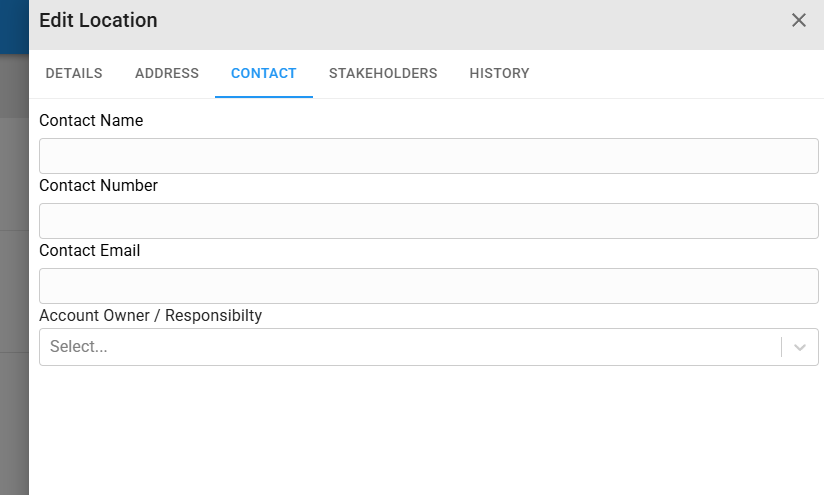Click the Contact Email label
The image size is (824, 495).
point(90,251)
